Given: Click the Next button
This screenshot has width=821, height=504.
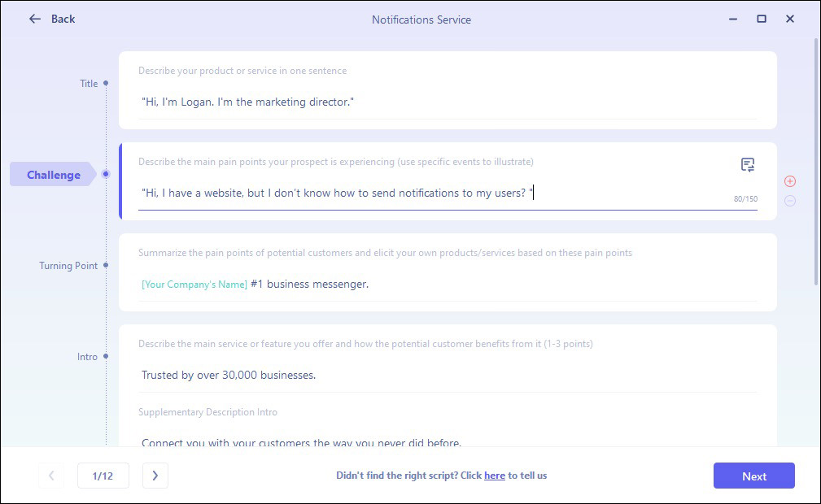Looking at the screenshot, I should [754, 476].
